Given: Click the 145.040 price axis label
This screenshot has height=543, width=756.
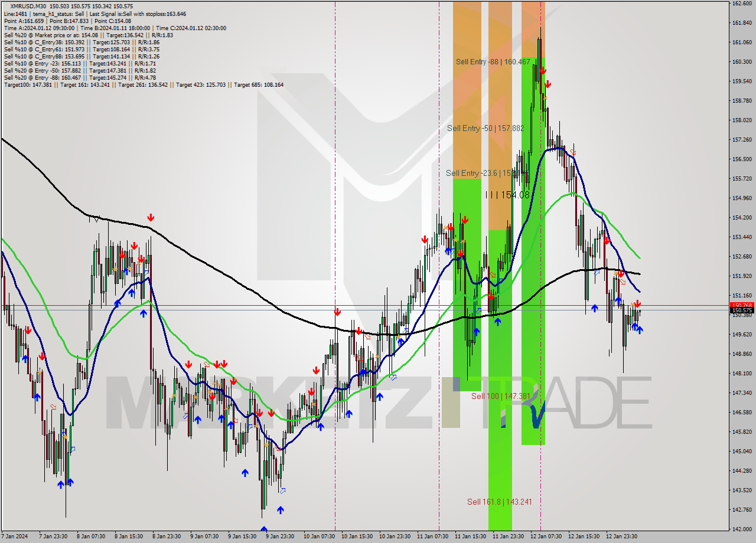Looking at the screenshot, I should pos(742,451).
